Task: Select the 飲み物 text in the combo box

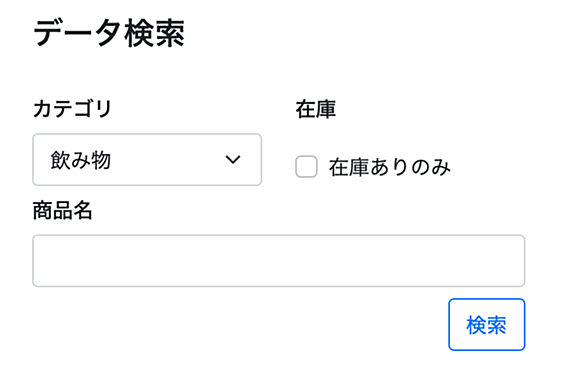Action: click(81, 160)
